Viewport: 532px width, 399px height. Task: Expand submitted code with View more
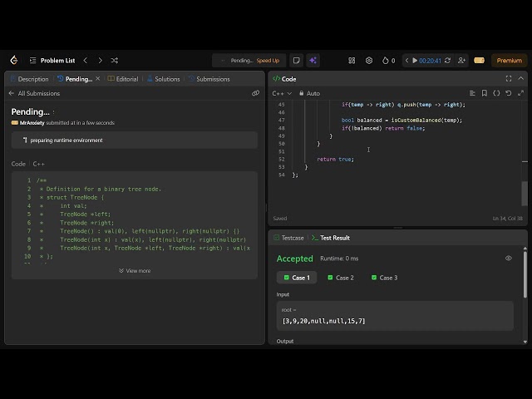tap(135, 271)
